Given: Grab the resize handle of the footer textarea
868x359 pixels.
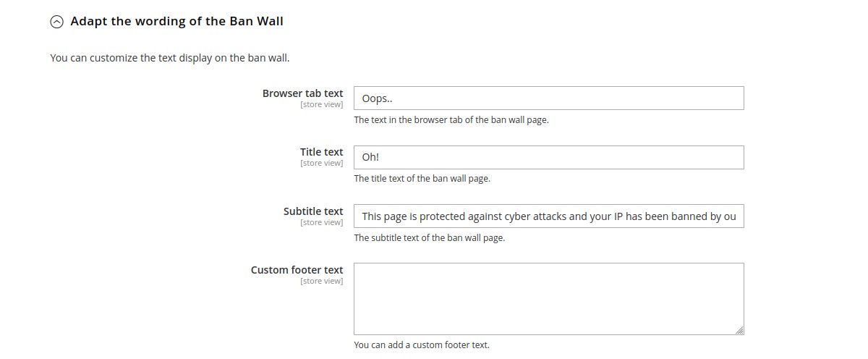Looking at the screenshot, I should pyautogui.click(x=739, y=330).
